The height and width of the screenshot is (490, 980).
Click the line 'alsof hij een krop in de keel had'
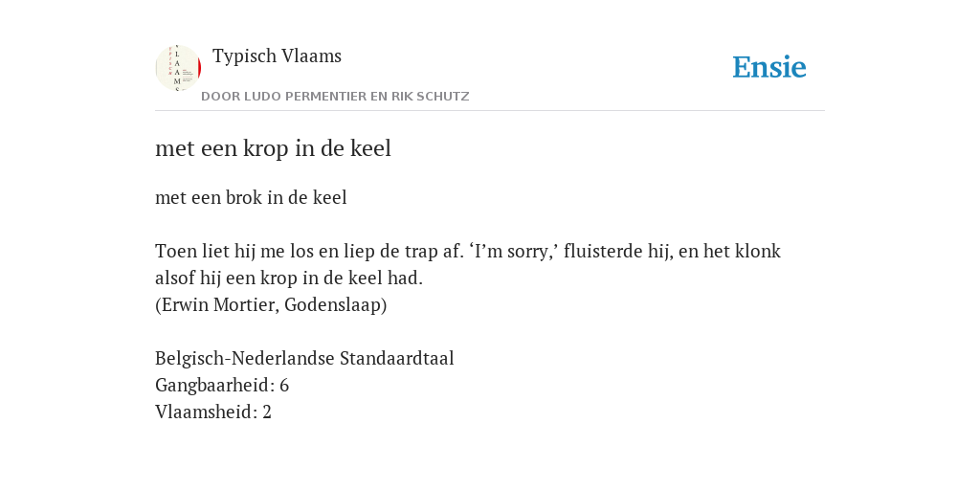[x=289, y=278]
